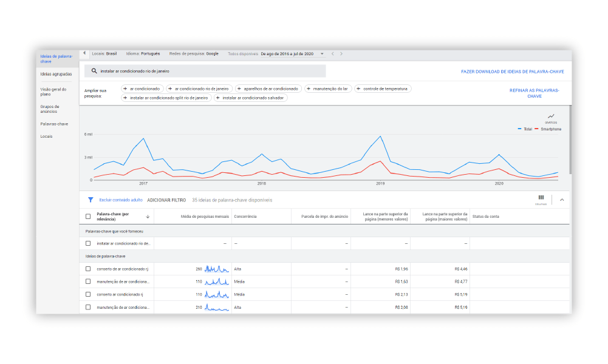The image size is (608, 364).
Task: Add 'instalar ar condicionado salvador' chip
Action: [250, 98]
